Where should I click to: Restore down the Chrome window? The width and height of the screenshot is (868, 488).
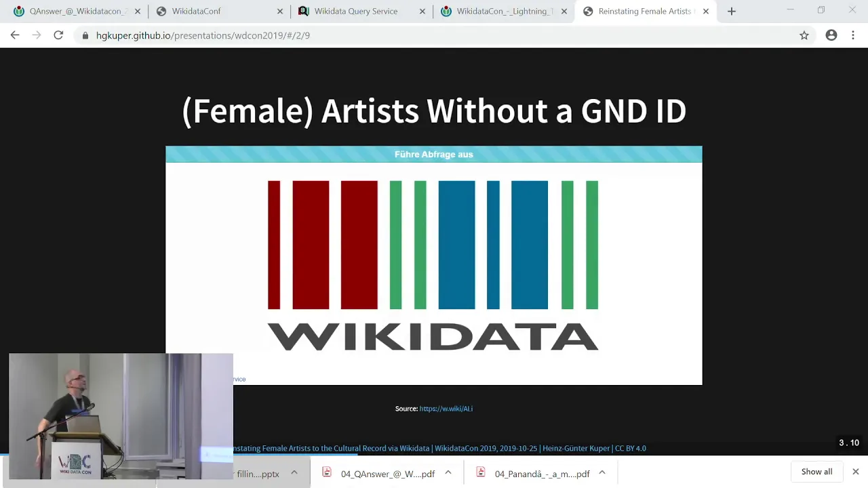click(x=821, y=10)
